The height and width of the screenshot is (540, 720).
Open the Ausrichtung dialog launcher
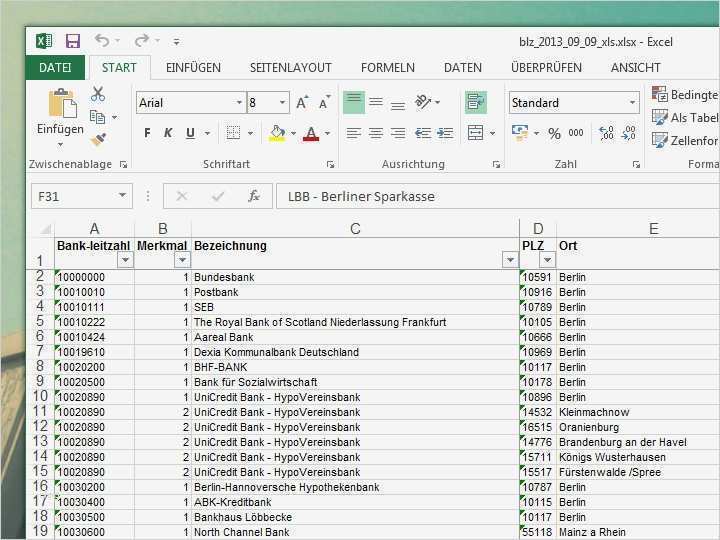coord(496,164)
